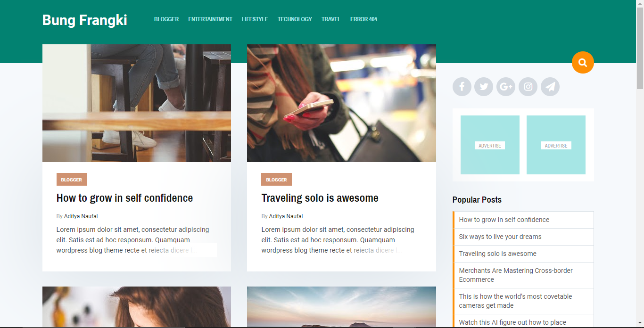The image size is (644, 328).
Task: Open the Travel navigation item
Action: click(331, 19)
